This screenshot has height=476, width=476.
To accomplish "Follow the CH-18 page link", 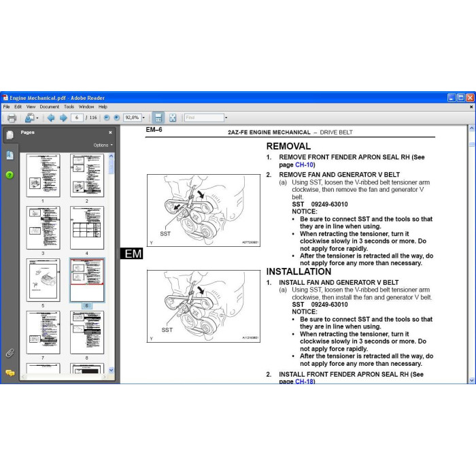I will [304, 381].
